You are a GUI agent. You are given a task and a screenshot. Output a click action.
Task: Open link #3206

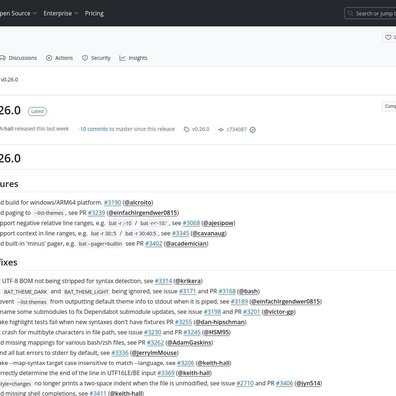(186, 363)
